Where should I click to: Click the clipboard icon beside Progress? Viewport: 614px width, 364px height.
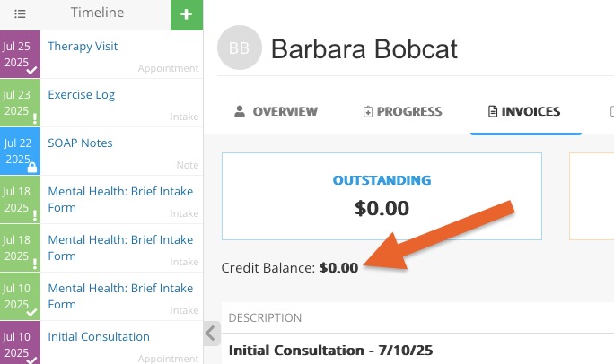click(x=368, y=112)
